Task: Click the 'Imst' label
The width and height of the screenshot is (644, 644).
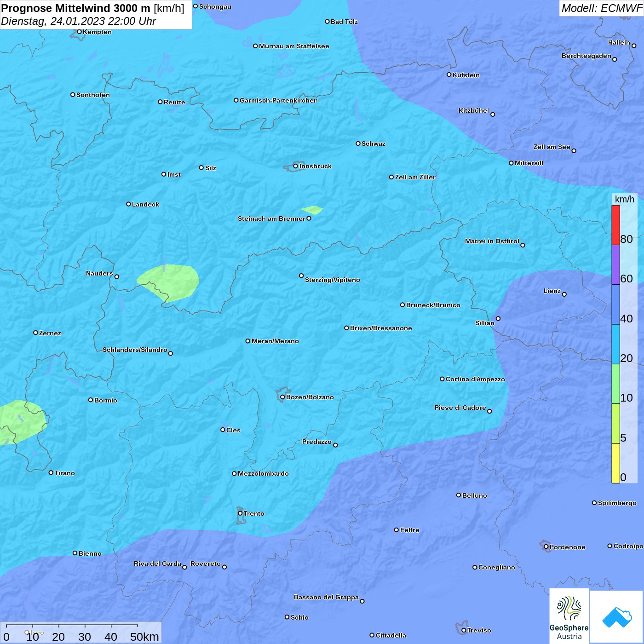Action: (x=174, y=174)
